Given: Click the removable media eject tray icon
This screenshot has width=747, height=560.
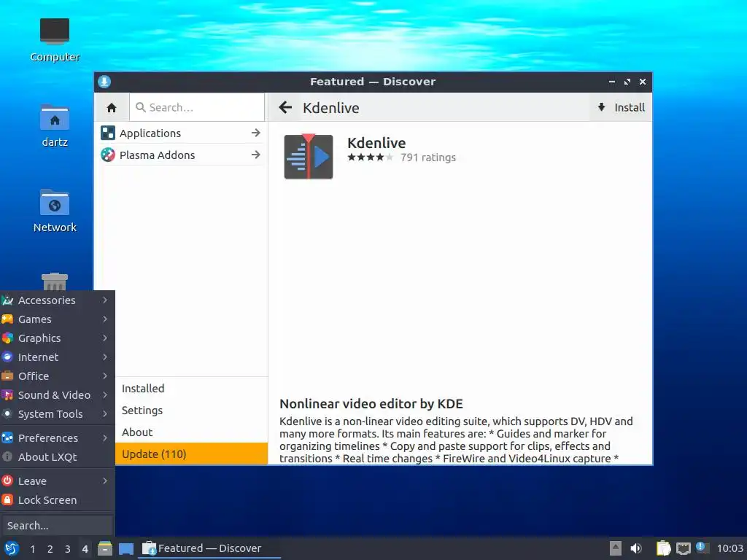Looking at the screenshot, I should [x=616, y=548].
